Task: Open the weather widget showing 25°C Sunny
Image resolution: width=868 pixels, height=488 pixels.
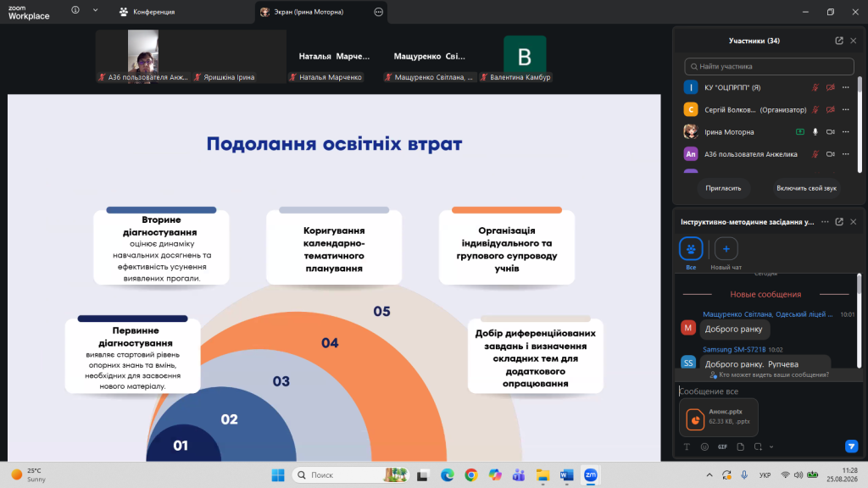Action: [x=29, y=474]
